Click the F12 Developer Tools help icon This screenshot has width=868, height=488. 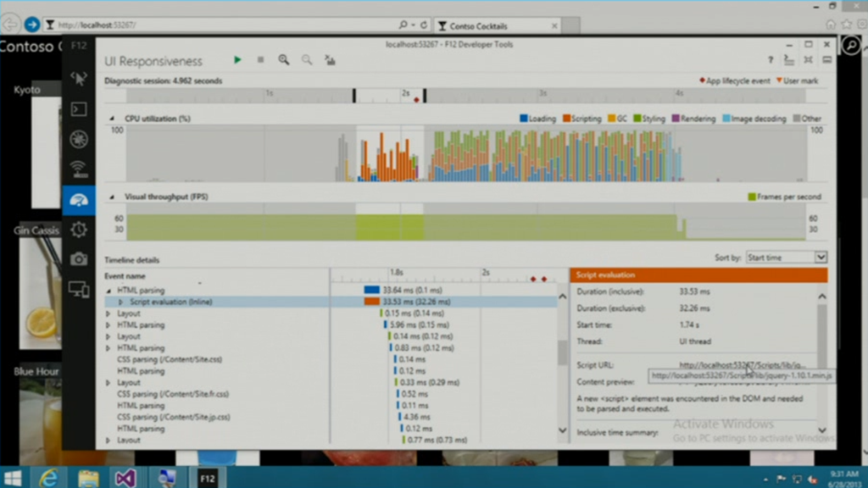click(x=770, y=60)
